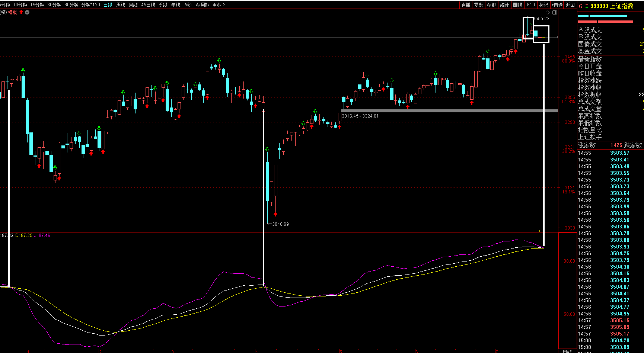Click the 国债成交 row

[x=610, y=44]
